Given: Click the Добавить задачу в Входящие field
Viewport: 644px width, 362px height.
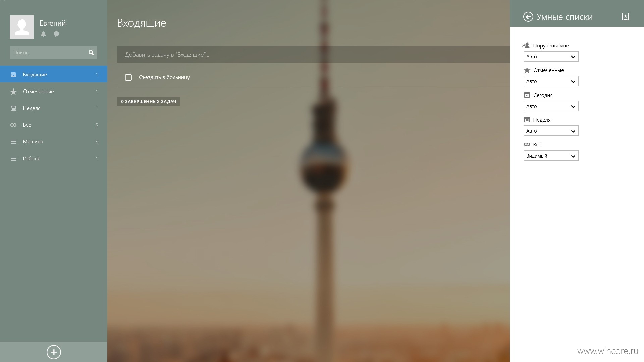Looking at the screenshot, I should coord(314,54).
